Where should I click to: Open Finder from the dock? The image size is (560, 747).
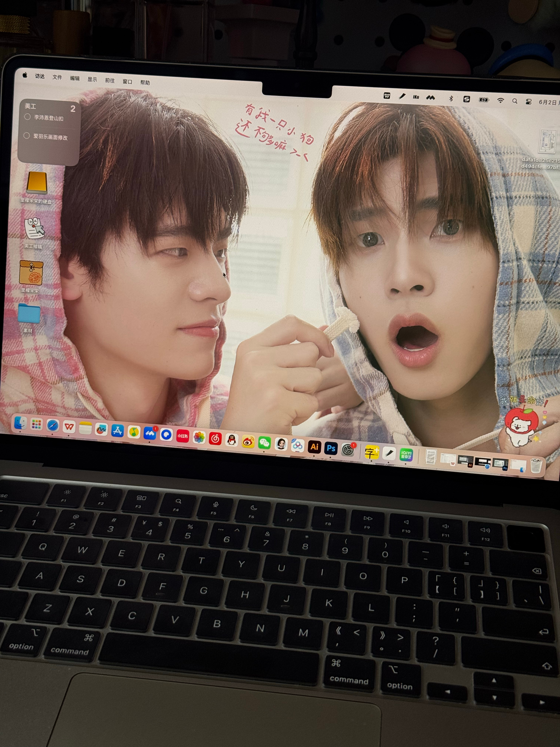20,423
